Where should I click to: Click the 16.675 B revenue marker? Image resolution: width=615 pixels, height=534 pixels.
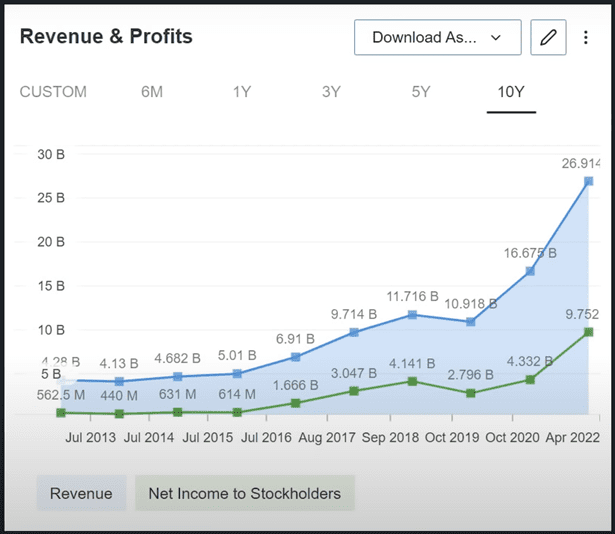click(x=530, y=271)
